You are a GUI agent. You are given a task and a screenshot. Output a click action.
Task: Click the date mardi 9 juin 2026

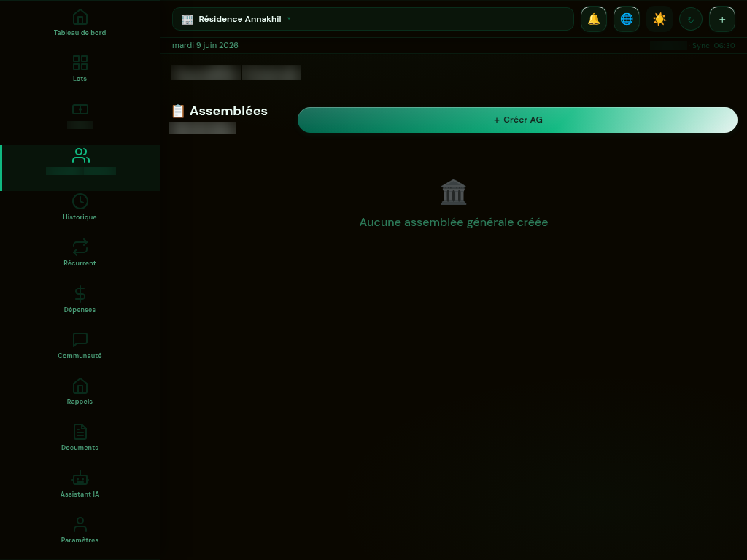tap(205, 45)
